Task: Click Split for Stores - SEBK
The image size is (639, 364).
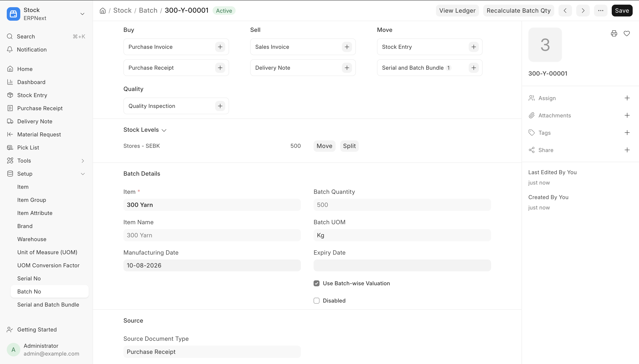Action: [349, 146]
